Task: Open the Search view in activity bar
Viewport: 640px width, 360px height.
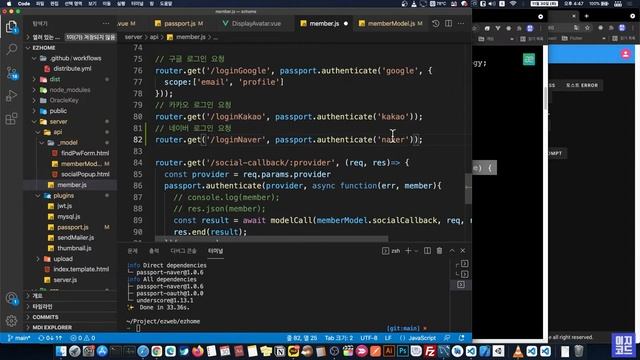Action: pos(11,50)
